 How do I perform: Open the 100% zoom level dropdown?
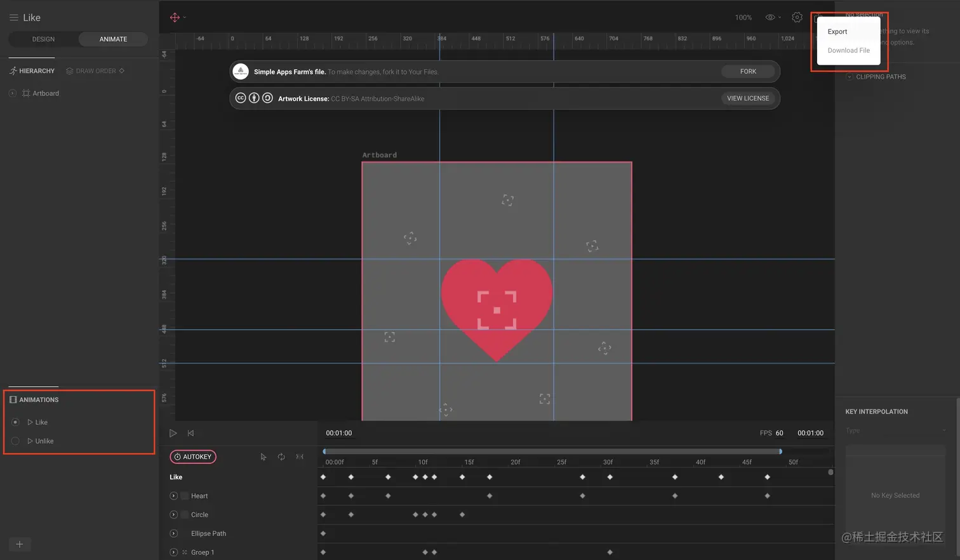tap(743, 18)
